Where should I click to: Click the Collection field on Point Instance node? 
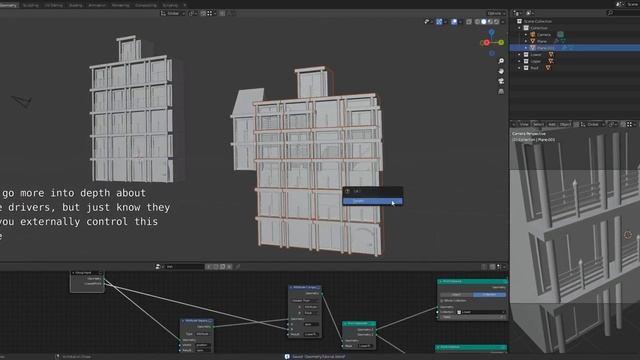point(480,312)
